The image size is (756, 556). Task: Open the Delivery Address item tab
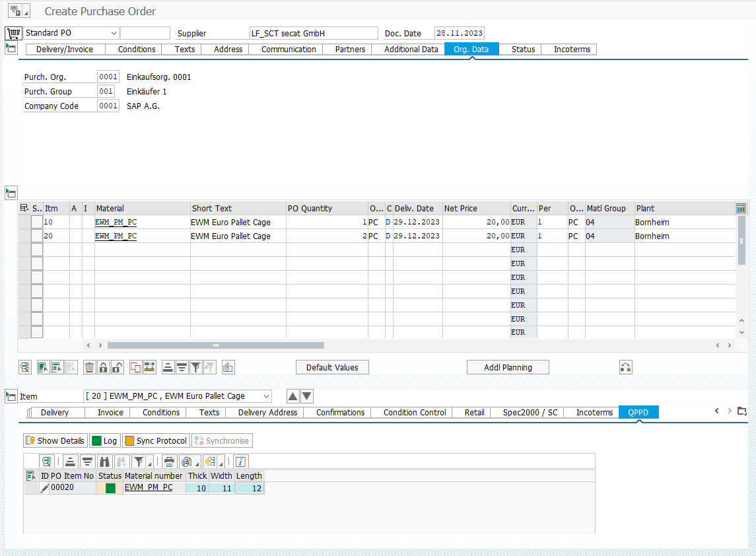[x=267, y=413]
